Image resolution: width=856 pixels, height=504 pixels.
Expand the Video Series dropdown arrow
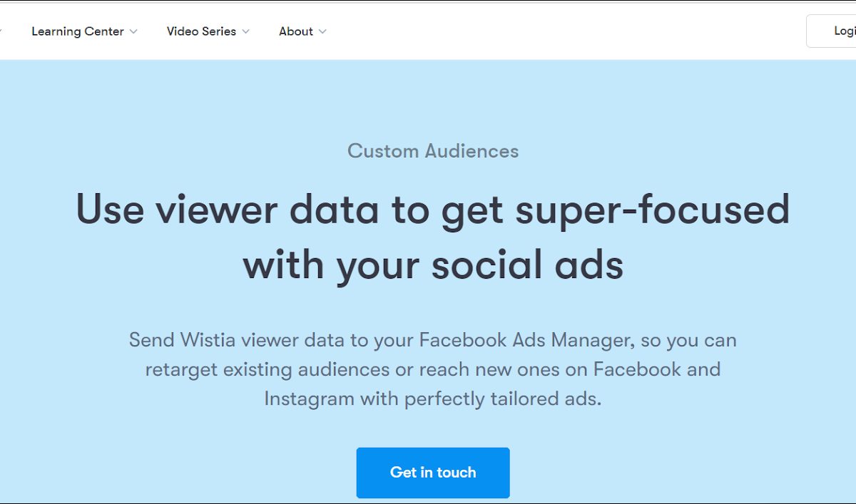(x=246, y=31)
